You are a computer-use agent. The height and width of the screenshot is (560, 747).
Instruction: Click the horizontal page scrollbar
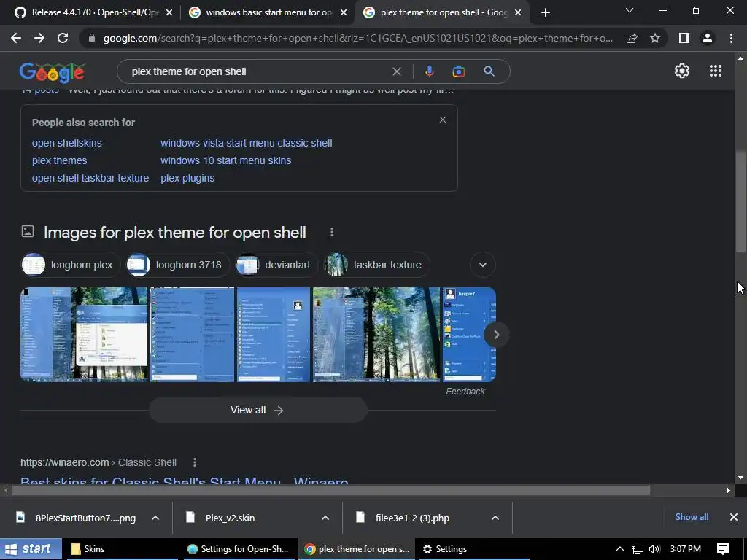coord(331,490)
